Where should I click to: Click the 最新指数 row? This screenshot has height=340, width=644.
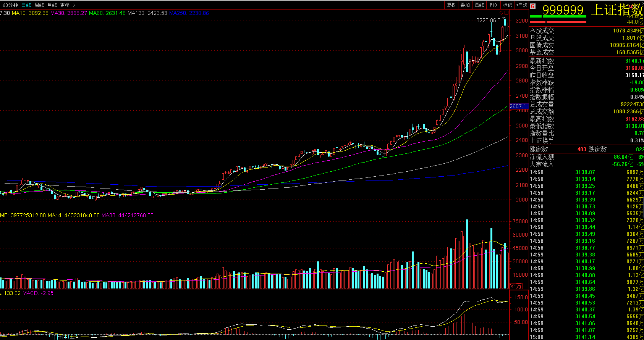click(586, 61)
